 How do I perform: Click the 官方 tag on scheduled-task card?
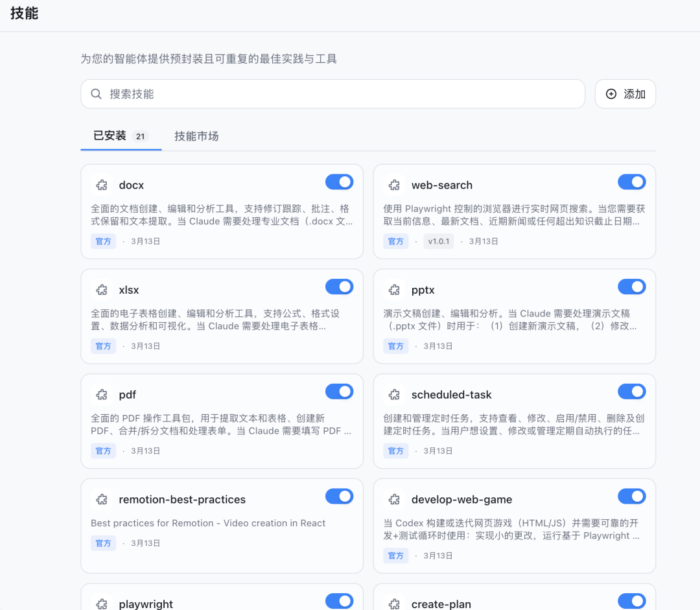coord(395,451)
